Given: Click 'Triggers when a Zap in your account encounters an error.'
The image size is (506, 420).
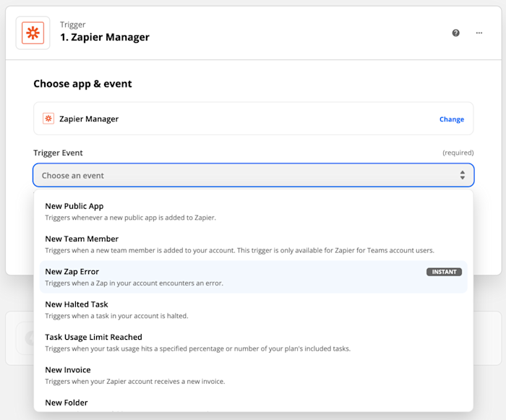Looking at the screenshot, I should (x=134, y=283).
